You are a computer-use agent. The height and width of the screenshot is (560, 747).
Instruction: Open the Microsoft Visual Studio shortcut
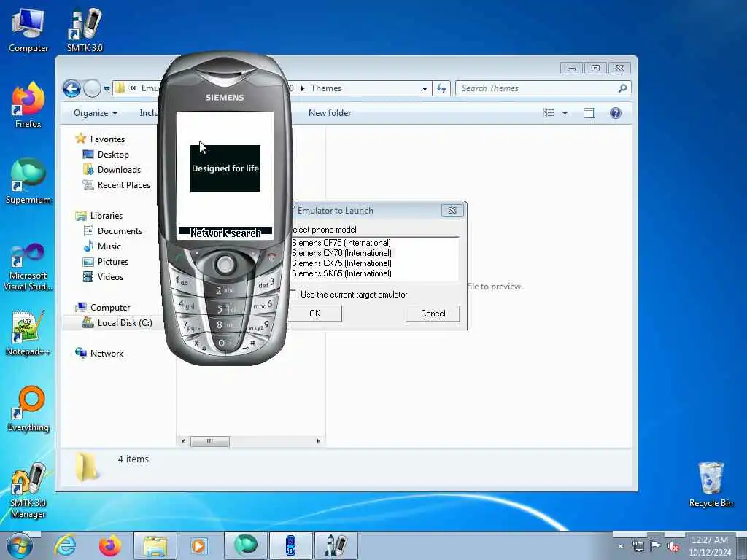(x=28, y=267)
